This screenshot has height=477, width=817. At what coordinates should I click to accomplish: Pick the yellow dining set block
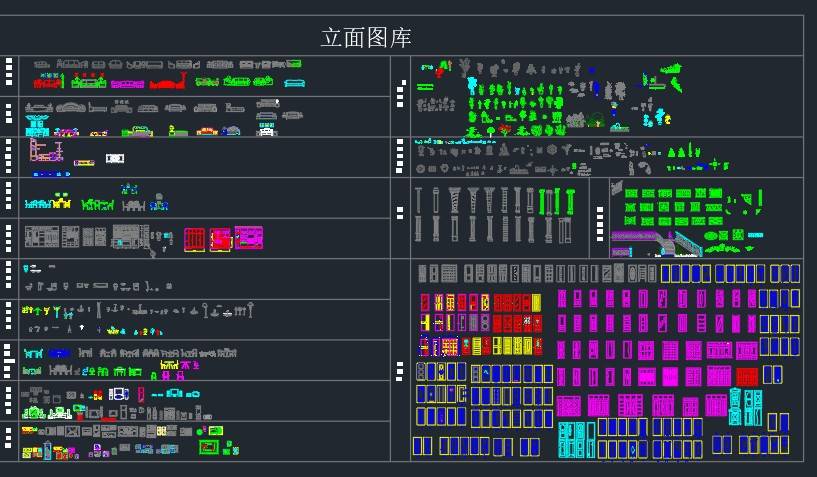click(x=62, y=201)
